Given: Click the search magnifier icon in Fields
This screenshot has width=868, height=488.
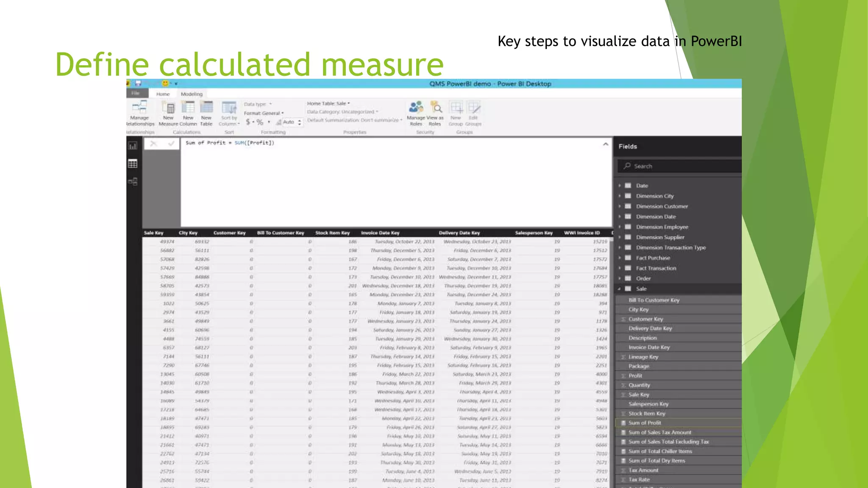Looking at the screenshot, I should pyautogui.click(x=627, y=166).
